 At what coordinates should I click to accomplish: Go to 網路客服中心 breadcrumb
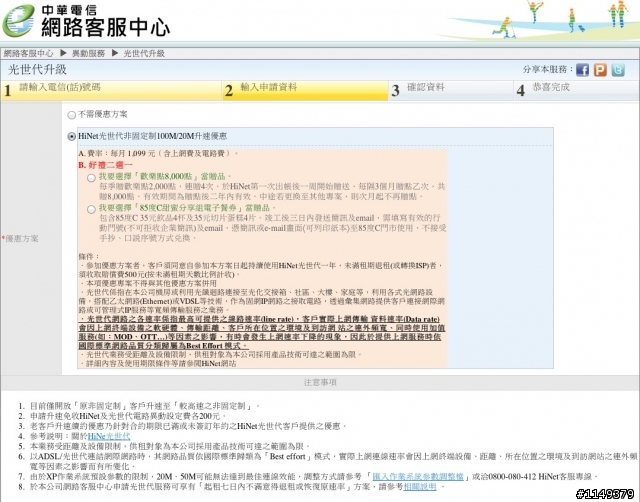(x=28, y=53)
